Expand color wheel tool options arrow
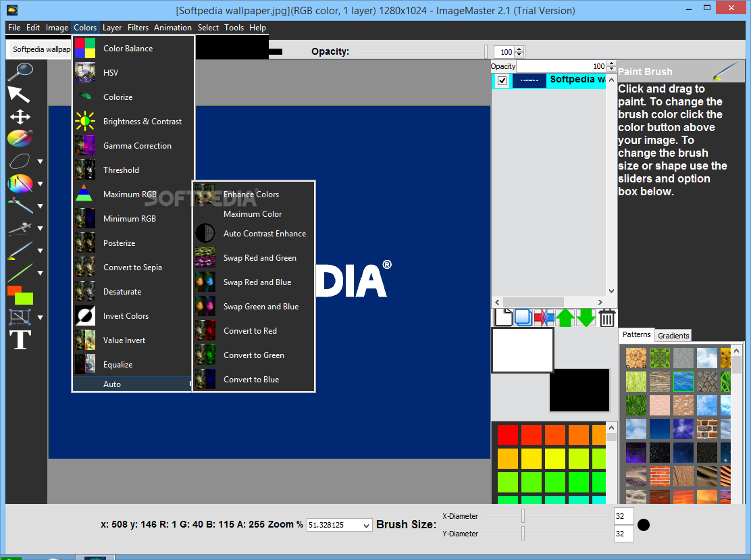The image size is (751, 560). click(41, 184)
